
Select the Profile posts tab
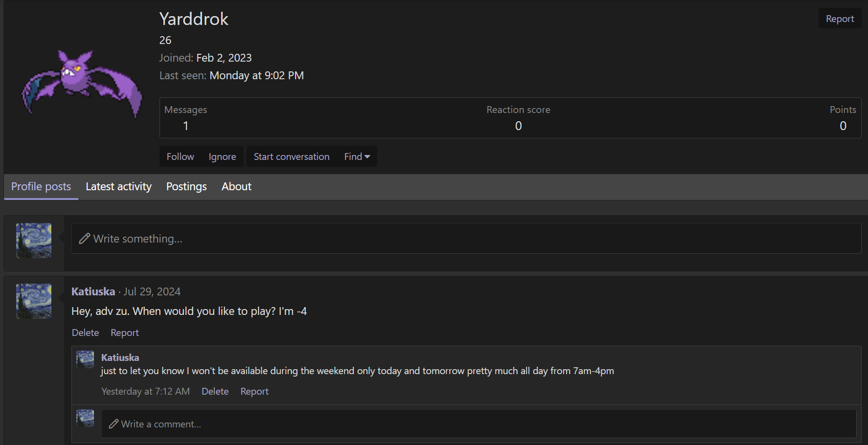coord(41,186)
